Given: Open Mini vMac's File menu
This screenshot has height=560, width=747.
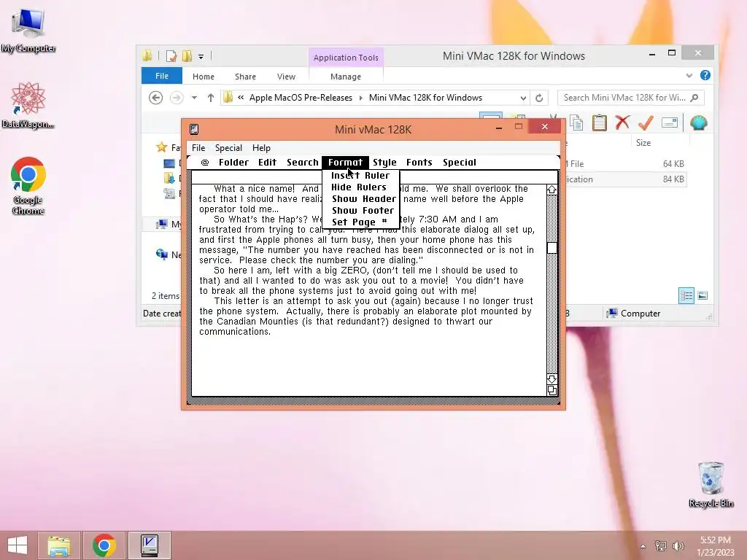Looking at the screenshot, I should 198,147.
